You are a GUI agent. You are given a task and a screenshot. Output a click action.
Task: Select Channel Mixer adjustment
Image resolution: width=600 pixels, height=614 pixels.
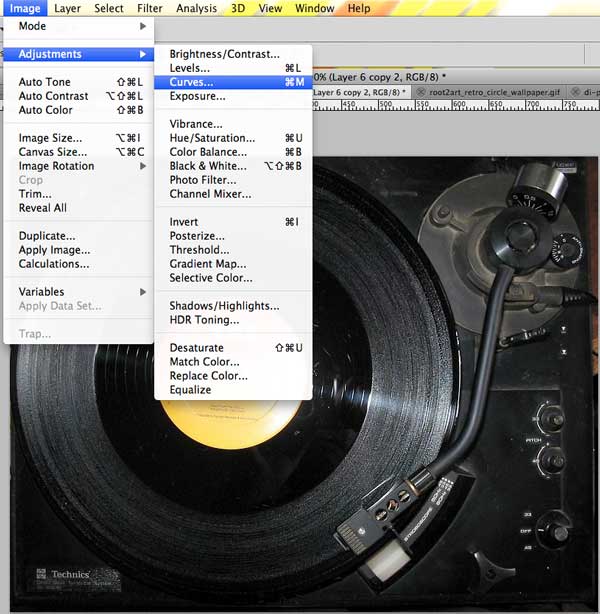[233, 194]
